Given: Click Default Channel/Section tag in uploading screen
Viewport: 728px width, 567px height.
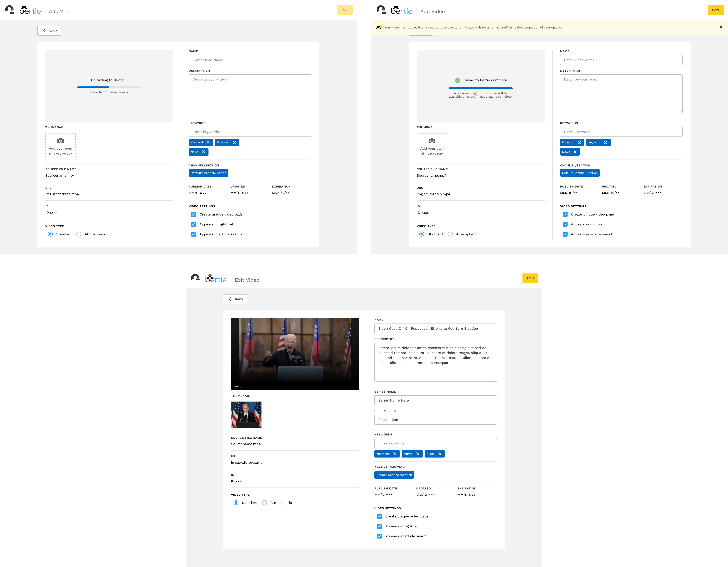Looking at the screenshot, I should (x=208, y=173).
